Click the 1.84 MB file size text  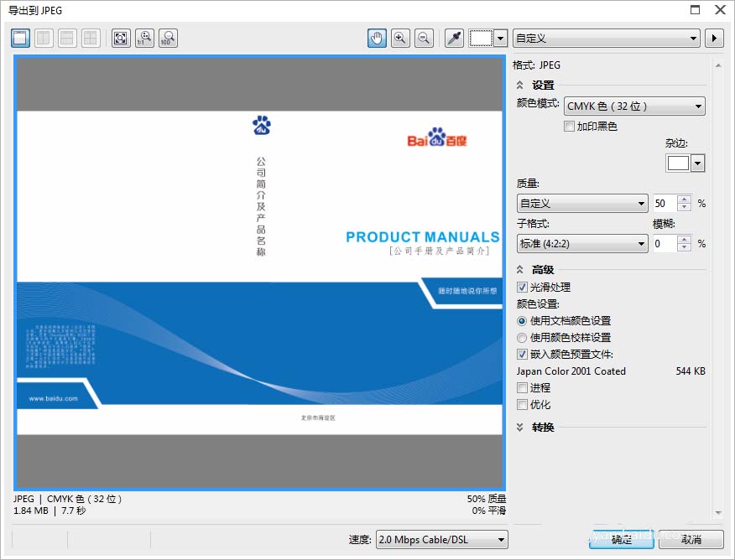pos(31,511)
